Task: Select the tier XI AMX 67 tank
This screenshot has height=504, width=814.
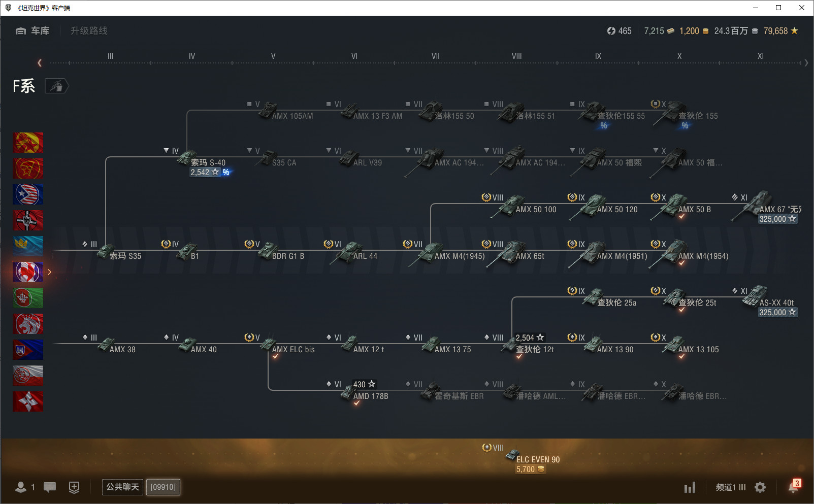Action: 767,206
